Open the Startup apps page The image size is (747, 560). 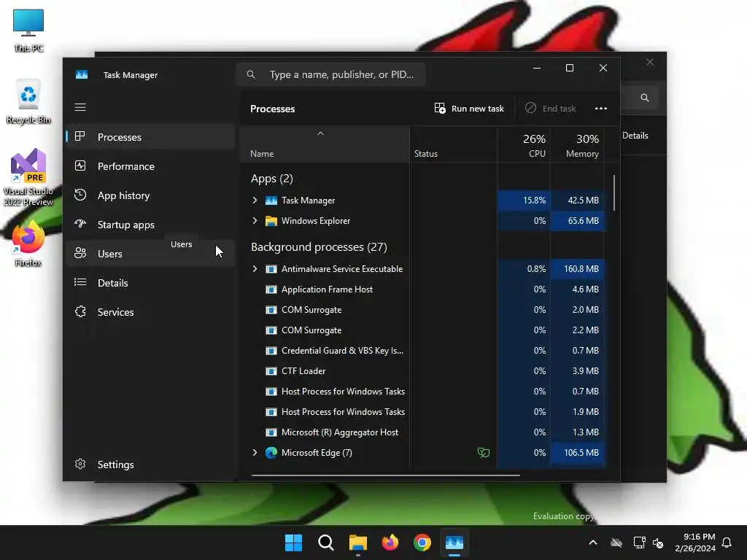150,225
